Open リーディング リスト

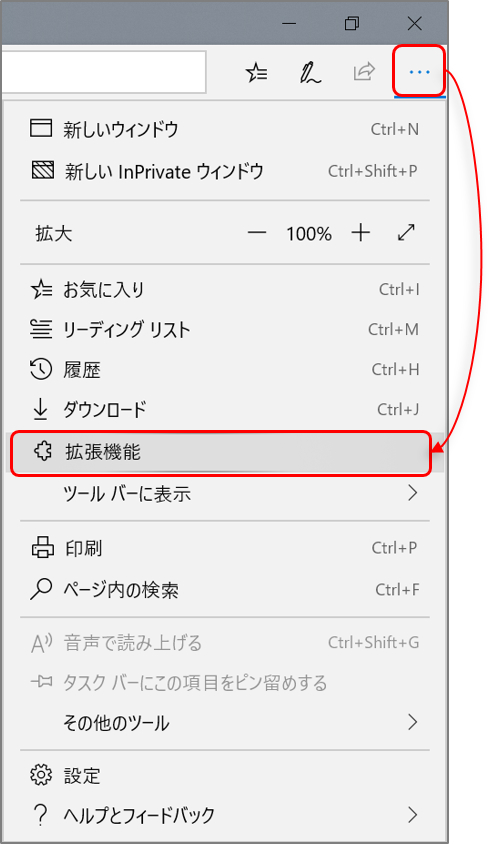(x=224, y=329)
